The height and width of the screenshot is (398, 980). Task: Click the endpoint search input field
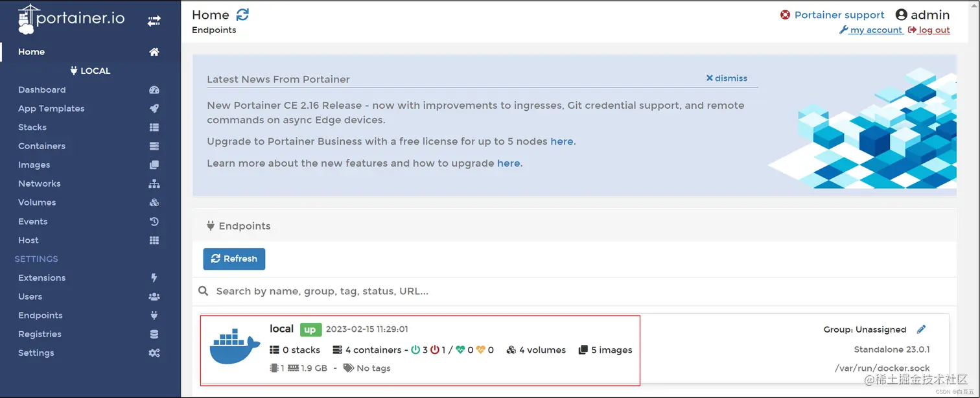coord(574,291)
